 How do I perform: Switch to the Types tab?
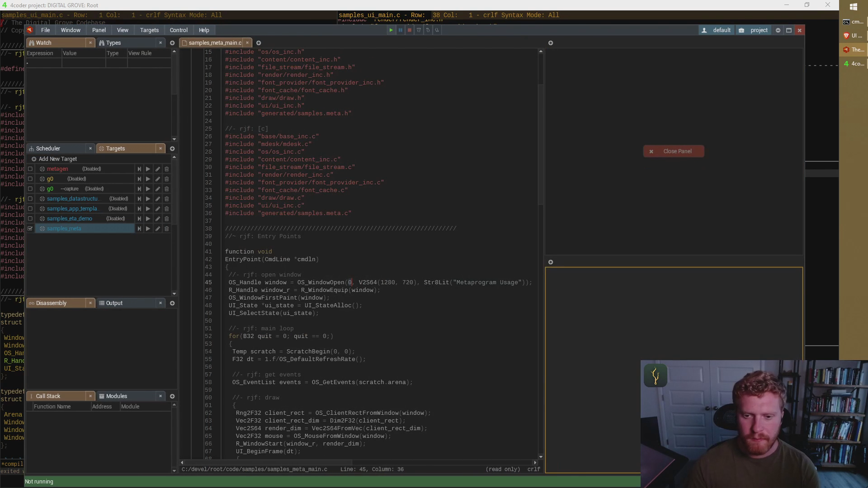pos(127,43)
